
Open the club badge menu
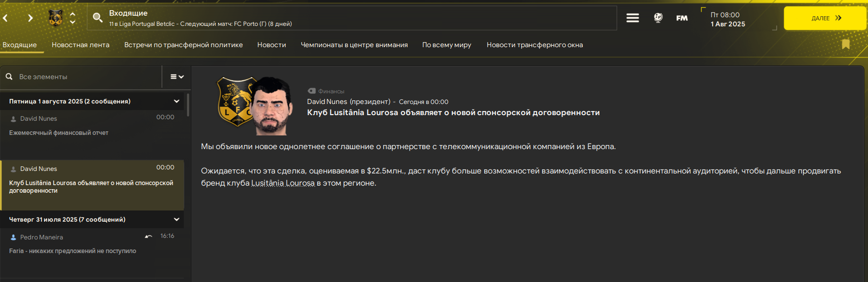point(55,18)
